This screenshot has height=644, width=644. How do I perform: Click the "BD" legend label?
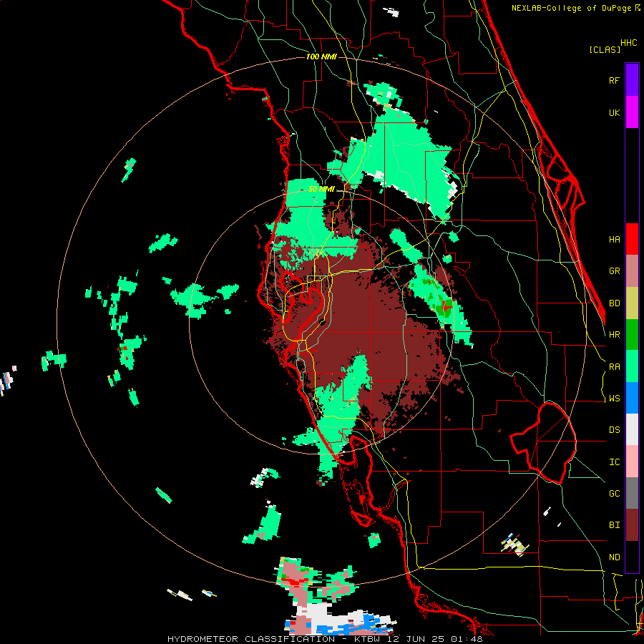coord(614,303)
